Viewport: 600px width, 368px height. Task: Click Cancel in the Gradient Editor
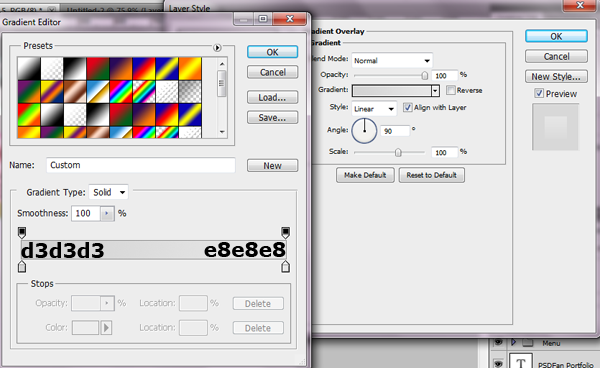click(x=272, y=72)
